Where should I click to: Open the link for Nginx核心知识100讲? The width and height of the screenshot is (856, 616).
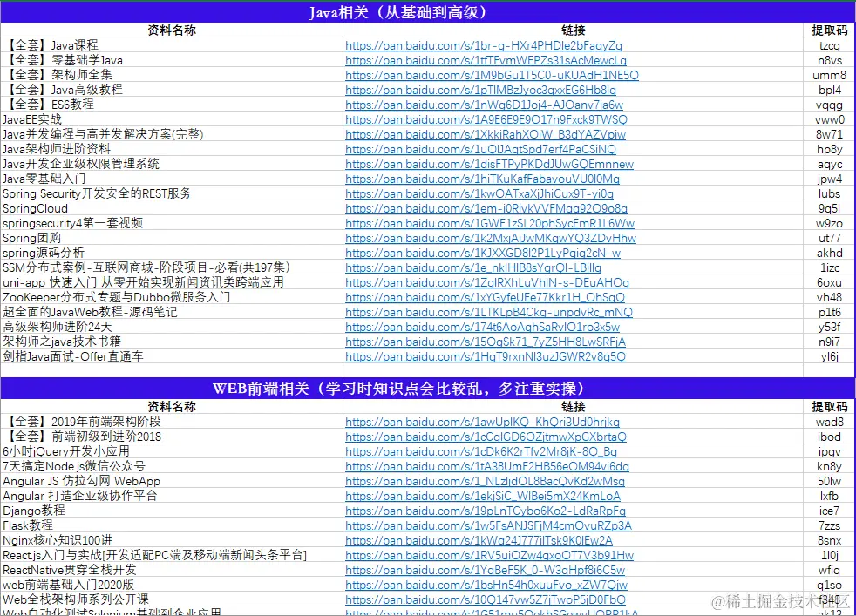click(x=479, y=541)
